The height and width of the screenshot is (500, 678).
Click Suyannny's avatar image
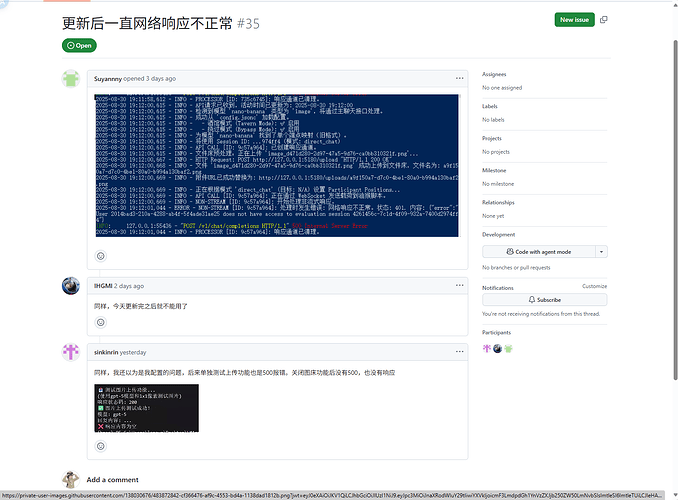(x=70, y=79)
